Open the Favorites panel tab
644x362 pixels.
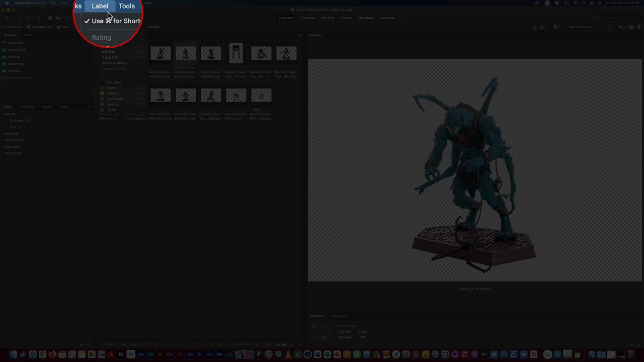pos(11,35)
